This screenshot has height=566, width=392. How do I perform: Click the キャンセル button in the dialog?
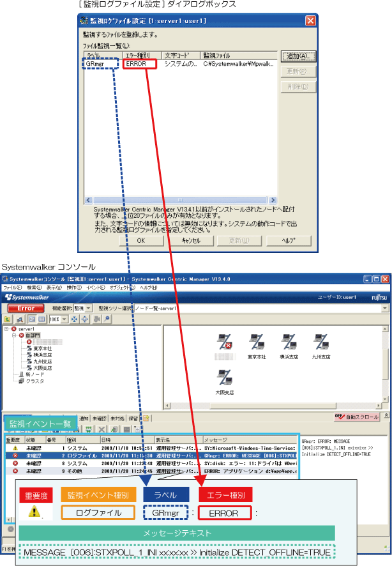coord(191,240)
